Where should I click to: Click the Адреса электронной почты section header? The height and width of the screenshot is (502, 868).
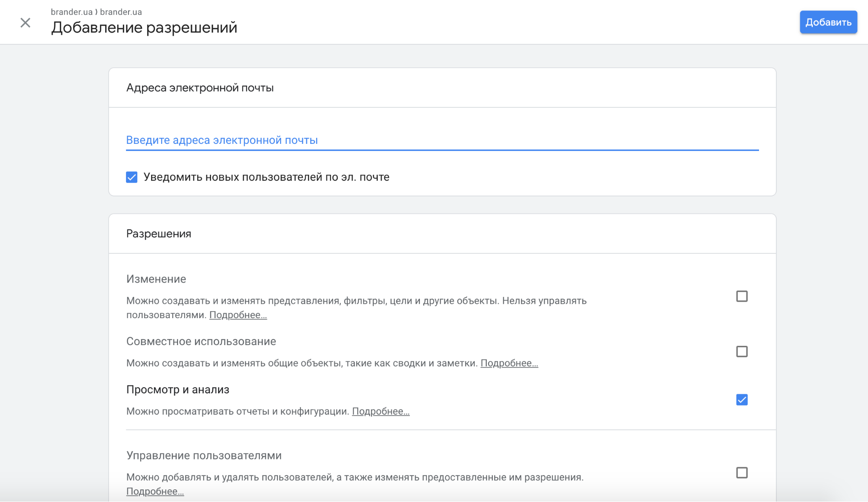click(x=200, y=88)
